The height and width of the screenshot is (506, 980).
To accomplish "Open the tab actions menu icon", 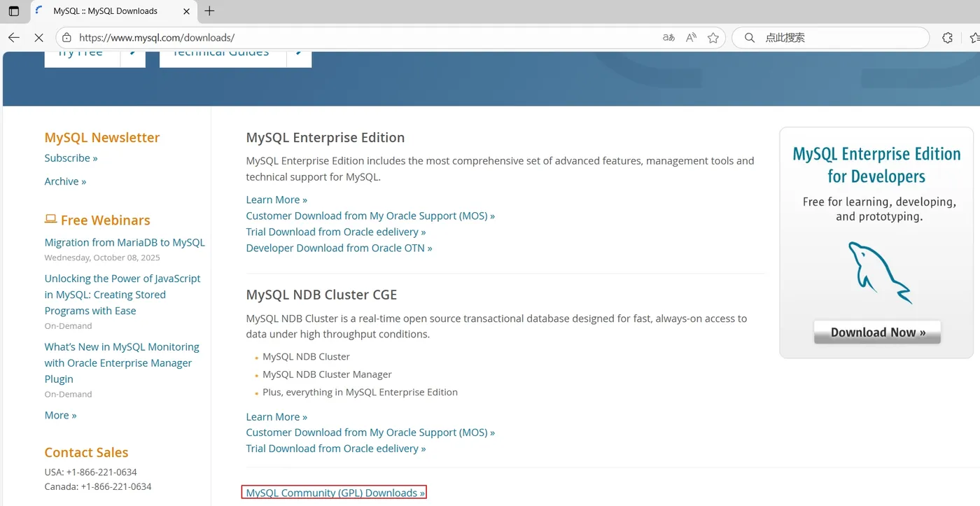I will click(x=14, y=11).
